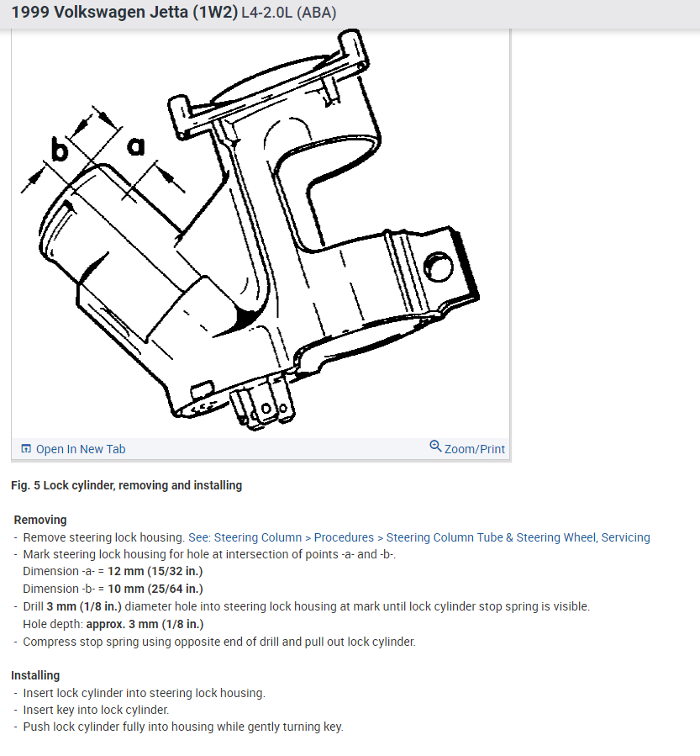This screenshot has width=700, height=756.
Task: Follow the 'See: Steering Column' link segment
Action: 245,537
